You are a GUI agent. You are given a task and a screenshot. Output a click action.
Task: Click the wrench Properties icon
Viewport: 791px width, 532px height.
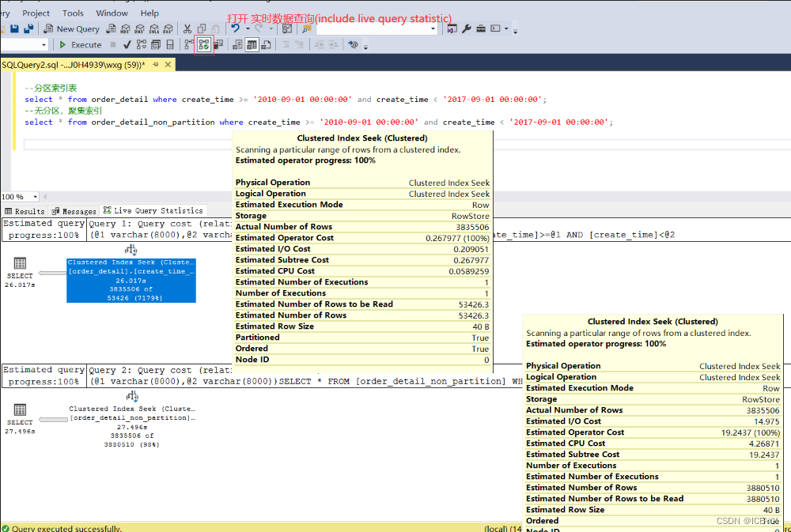tap(467, 28)
